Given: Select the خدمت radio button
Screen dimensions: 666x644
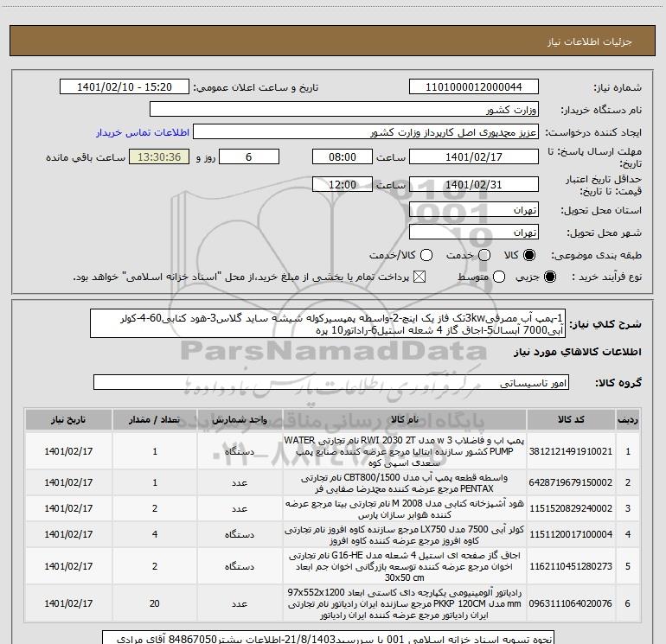Looking at the screenshot, I should (x=484, y=255).
